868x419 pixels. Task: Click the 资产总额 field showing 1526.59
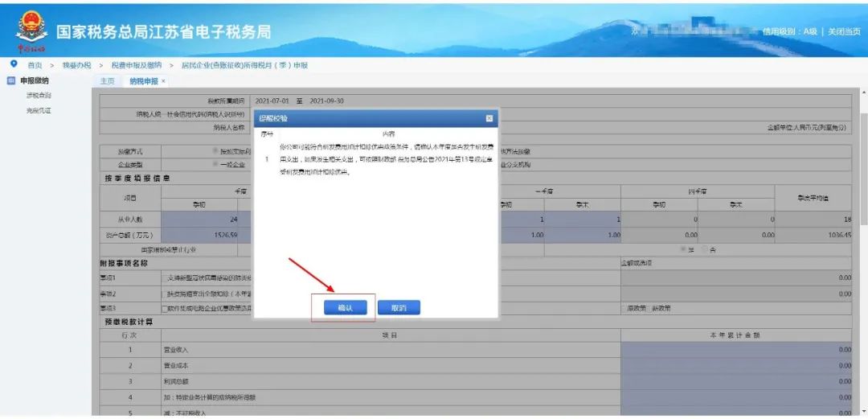point(199,235)
